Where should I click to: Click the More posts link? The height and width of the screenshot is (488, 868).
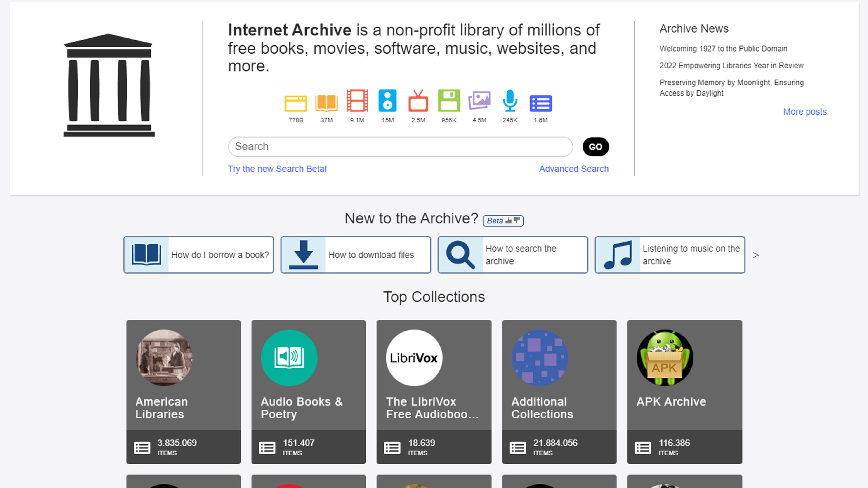coord(805,111)
